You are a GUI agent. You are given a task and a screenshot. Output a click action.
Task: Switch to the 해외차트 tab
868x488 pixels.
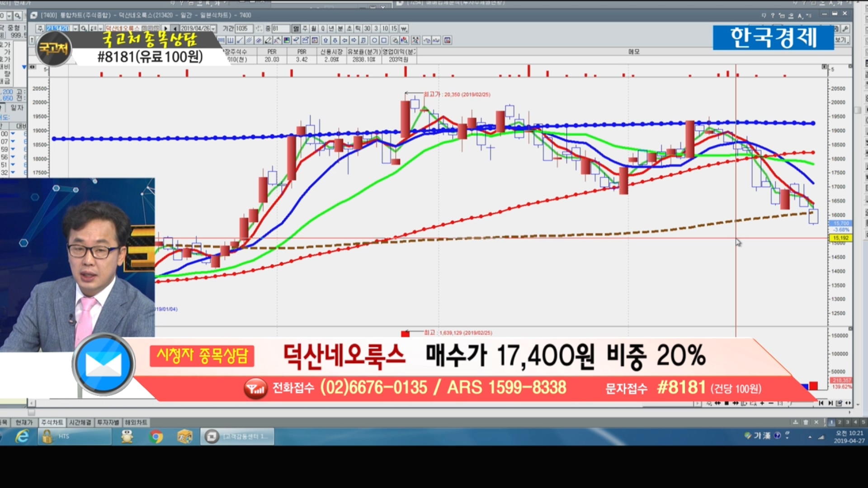point(136,422)
